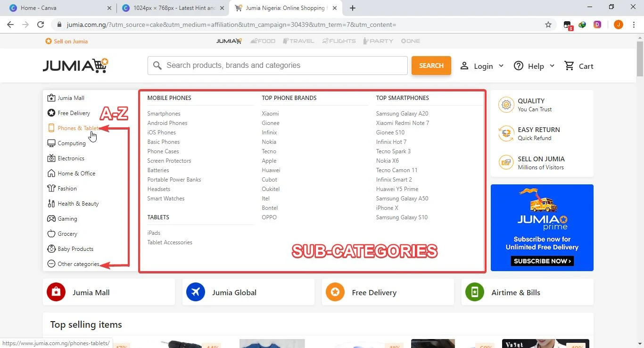Click the Free Delivery star icon in sidebar

click(51, 113)
